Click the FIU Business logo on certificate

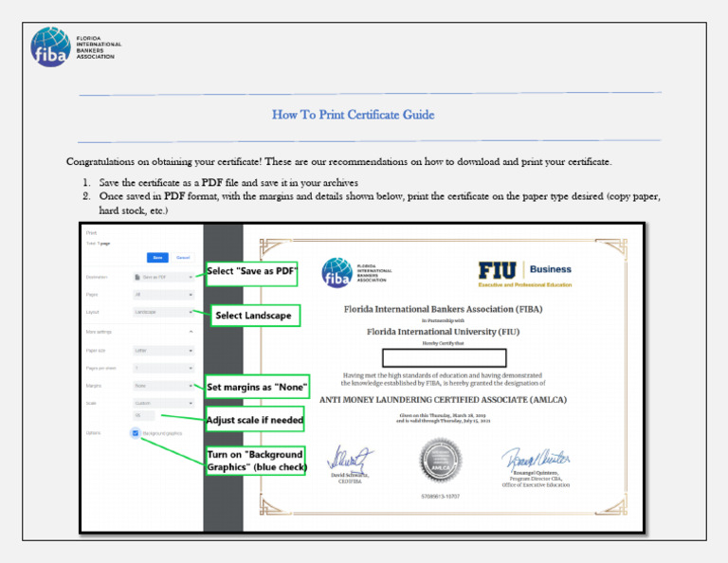click(x=525, y=274)
